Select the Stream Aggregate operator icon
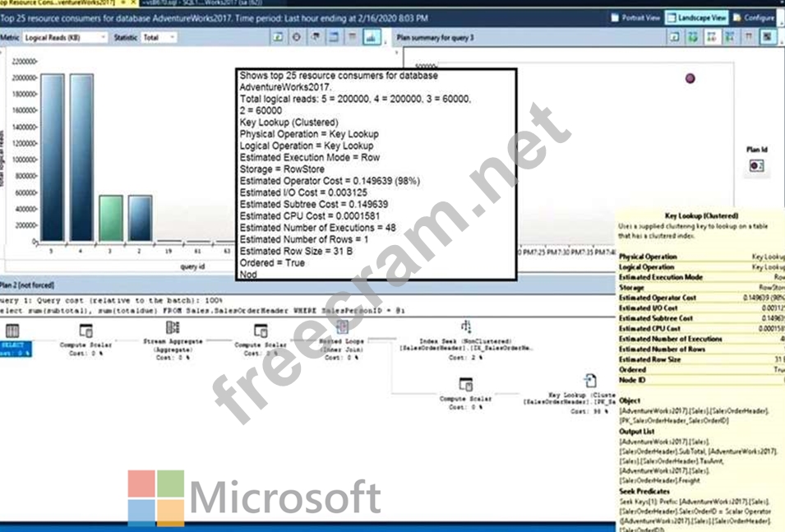This screenshot has height=532, width=785. (173, 327)
